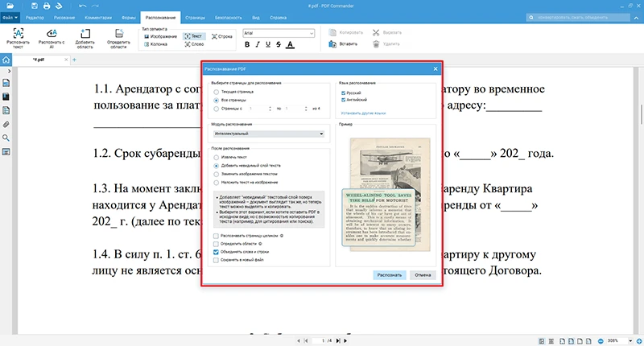Toggle underline formatting button

point(268,44)
